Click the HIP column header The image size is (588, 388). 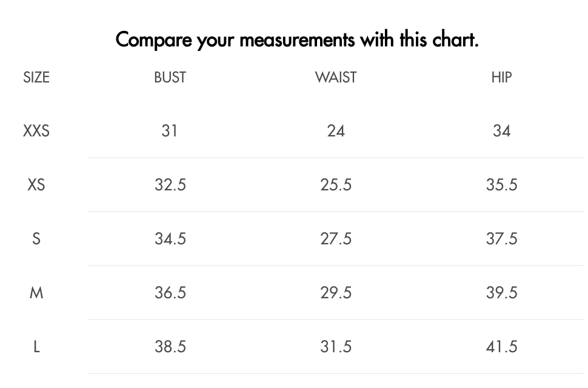501,77
